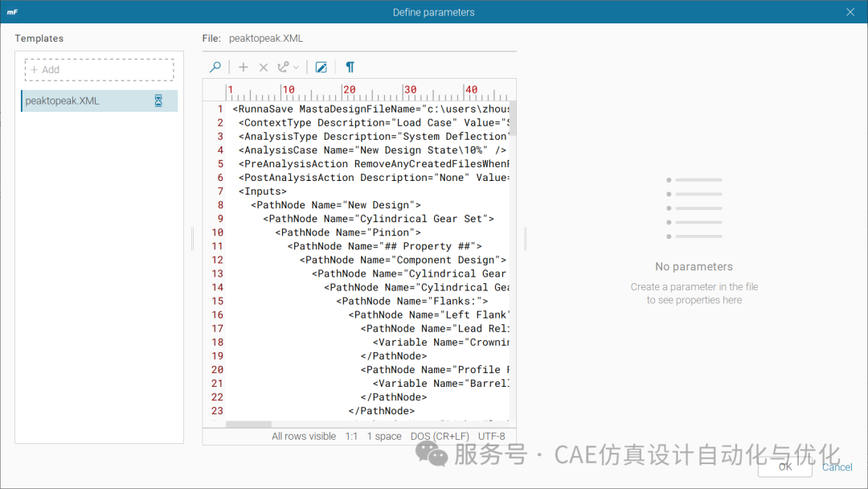The image size is (868, 489).
Task: Click the hourglass icon on the peaktopeak.XML template
Action: 158,101
